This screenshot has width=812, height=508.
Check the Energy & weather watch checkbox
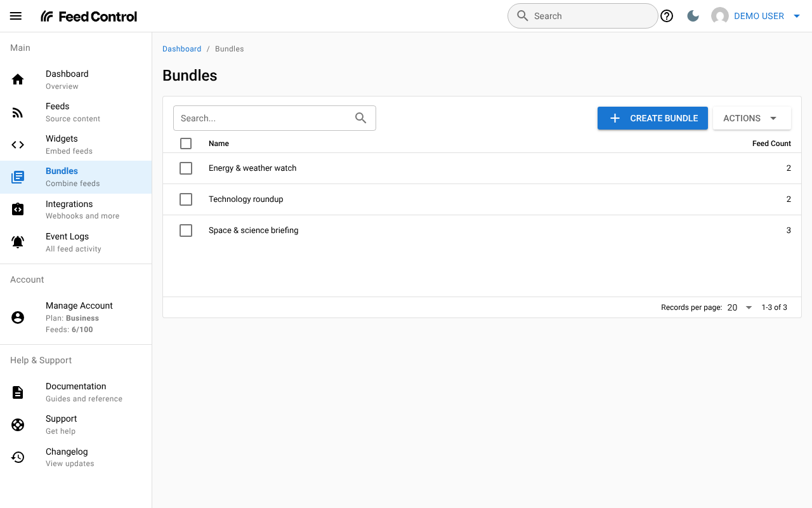click(x=186, y=168)
